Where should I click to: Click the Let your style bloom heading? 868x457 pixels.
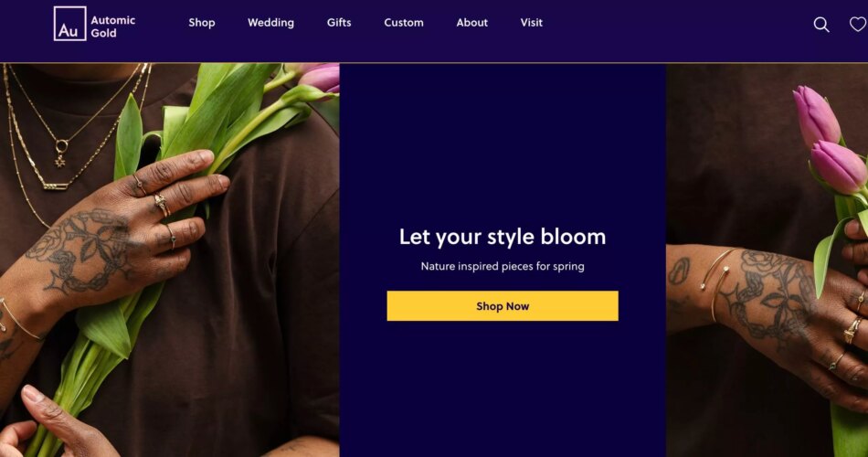point(503,237)
